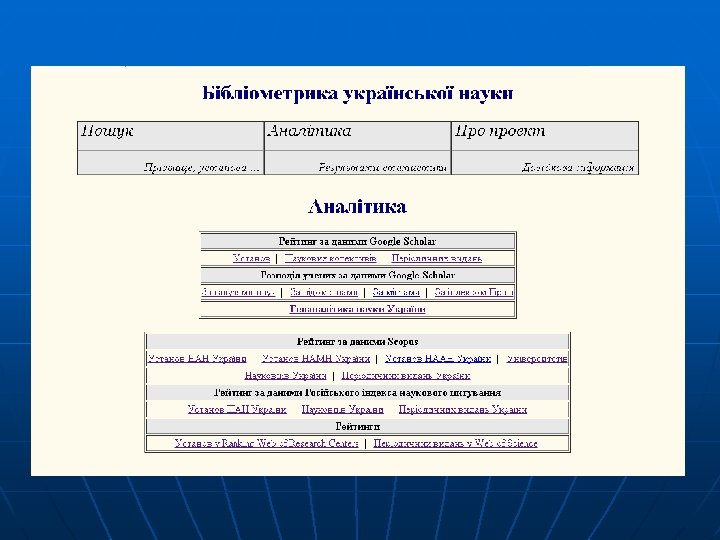This screenshot has width=720, height=540.
Task: Open Установ НАМН України Scopus link
Action: click(315, 359)
